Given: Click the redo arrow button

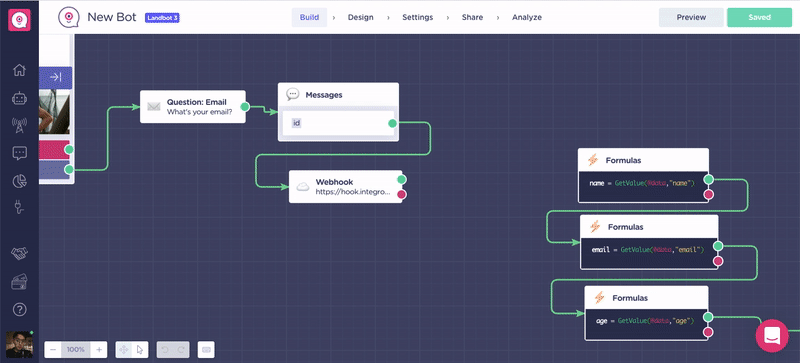Looking at the screenshot, I should tap(181, 350).
